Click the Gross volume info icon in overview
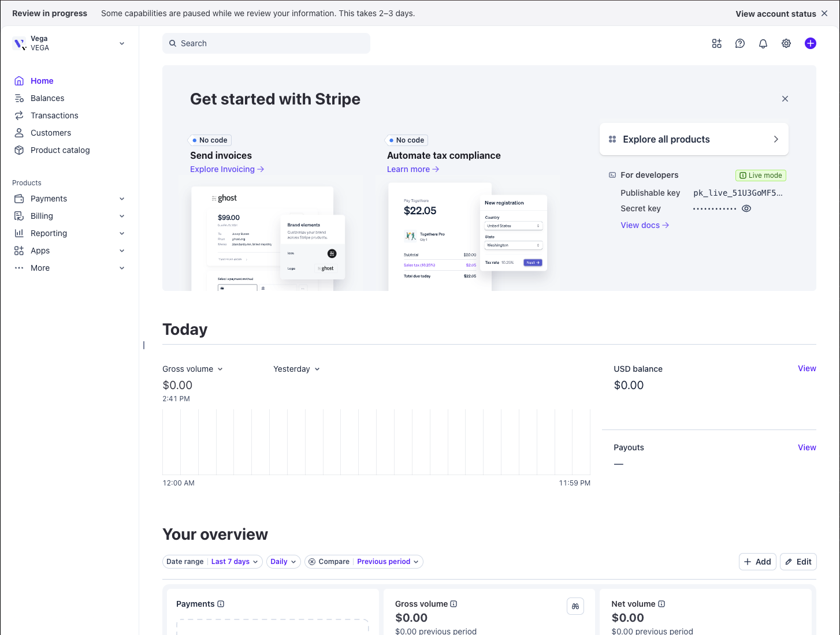The height and width of the screenshot is (635, 840). click(x=454, y=604)
